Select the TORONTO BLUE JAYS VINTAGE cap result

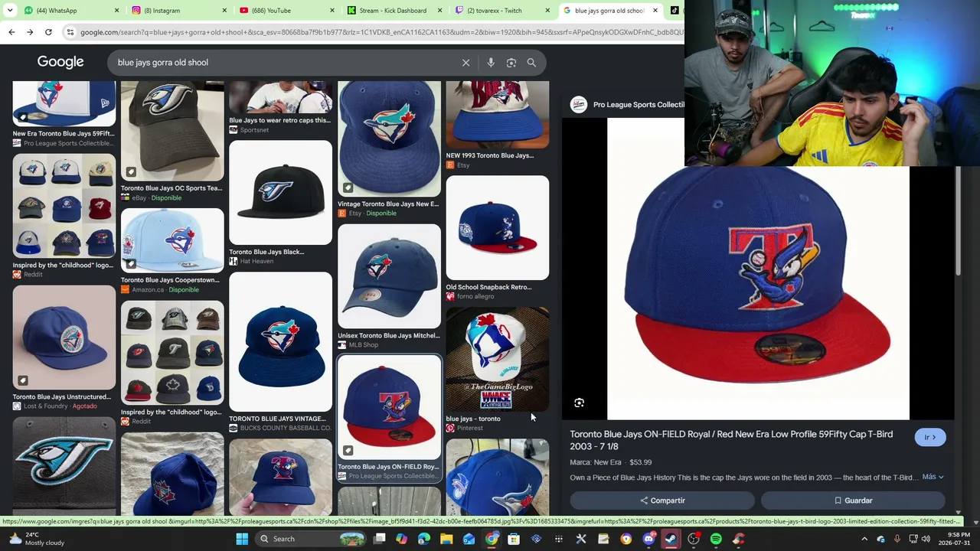point(281,352)
